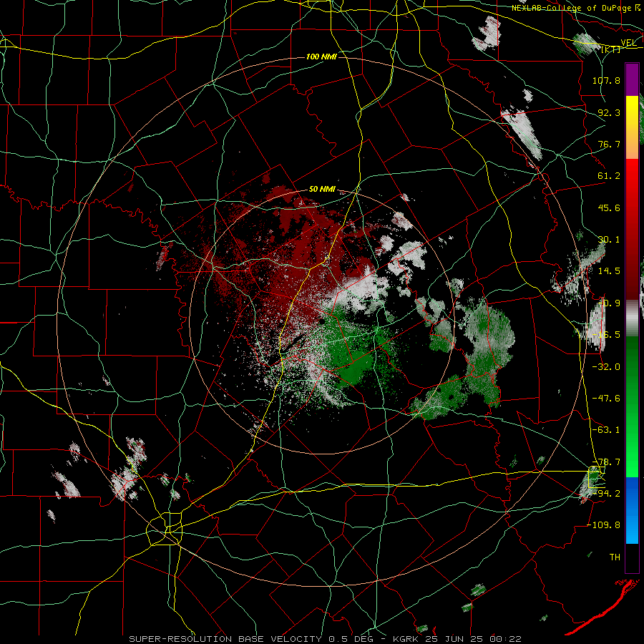This screenshot has width=644, height=644.
Task: Click the 61.2 value on the velocity scale
Action: [609, 176]
